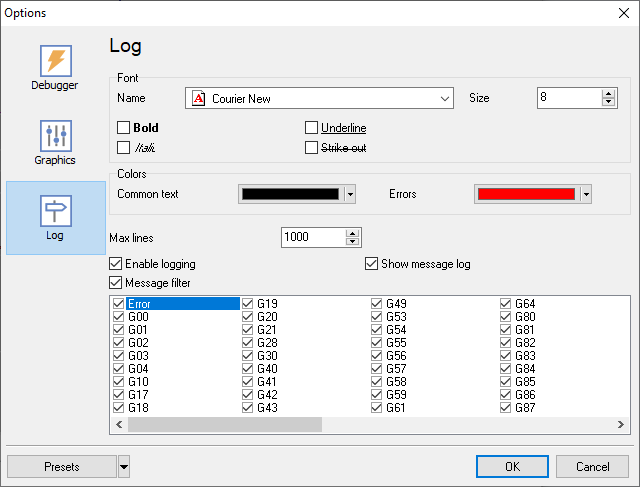Select the Log options page
This screenshot has height=487, width=640.
56,218
